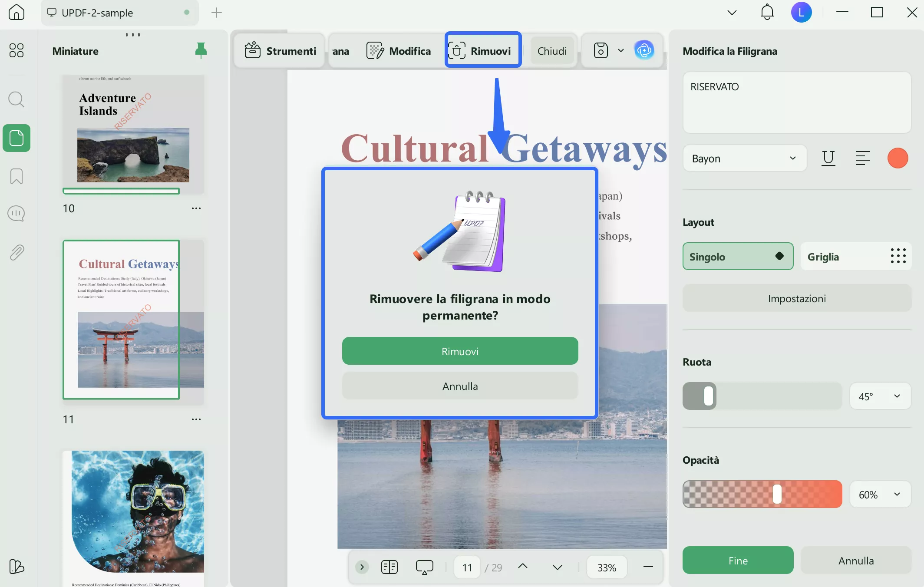Click the notification bell icon

pyautogui.click(x=767, y=12)
